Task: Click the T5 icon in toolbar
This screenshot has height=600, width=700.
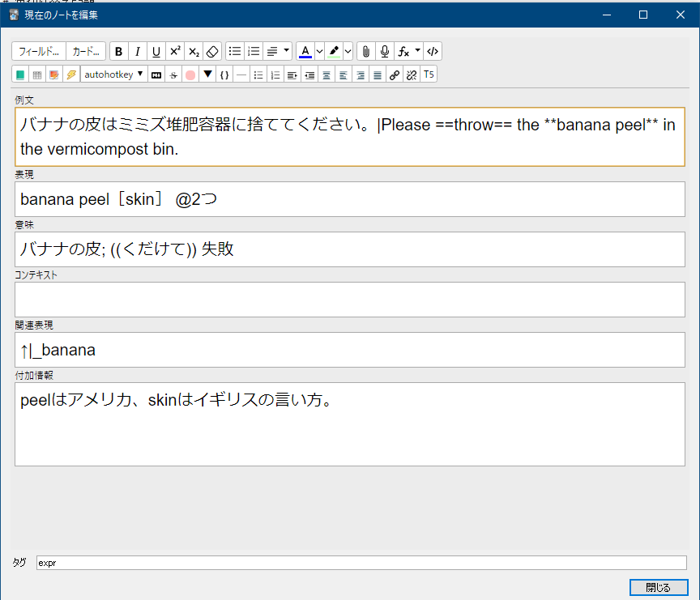Action: coord(429,74)
